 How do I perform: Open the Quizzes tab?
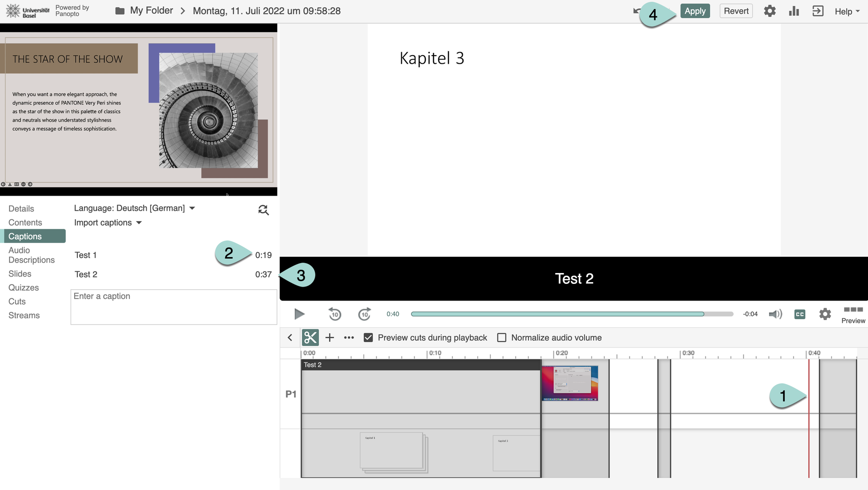(x=24, y=287)
